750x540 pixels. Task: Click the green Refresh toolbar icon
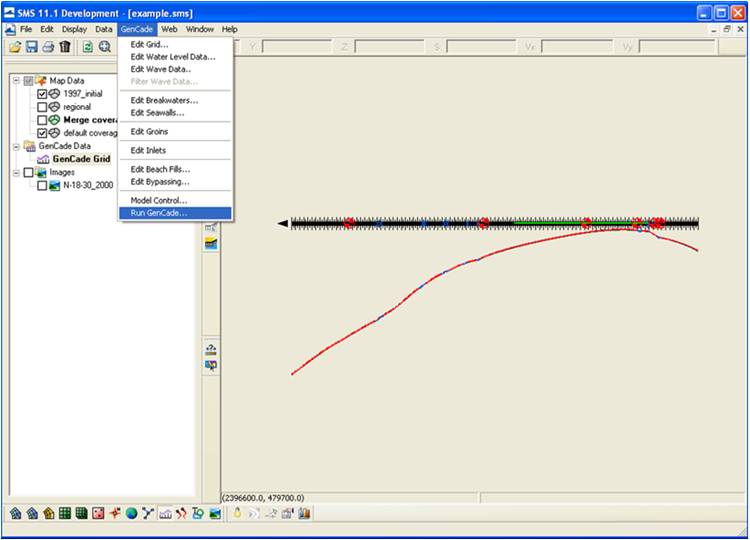[88, 47]
